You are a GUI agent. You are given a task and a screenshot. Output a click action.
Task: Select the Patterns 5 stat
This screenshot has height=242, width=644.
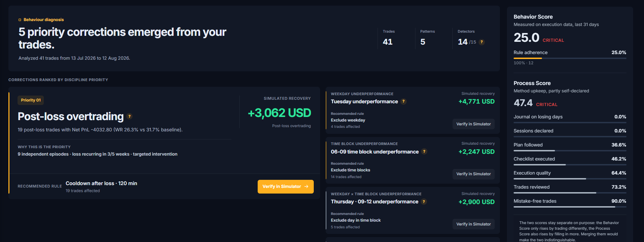pos(427,38)
